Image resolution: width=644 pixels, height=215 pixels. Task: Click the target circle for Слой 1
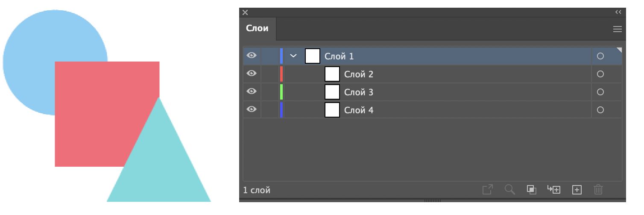tap(600, 56)
